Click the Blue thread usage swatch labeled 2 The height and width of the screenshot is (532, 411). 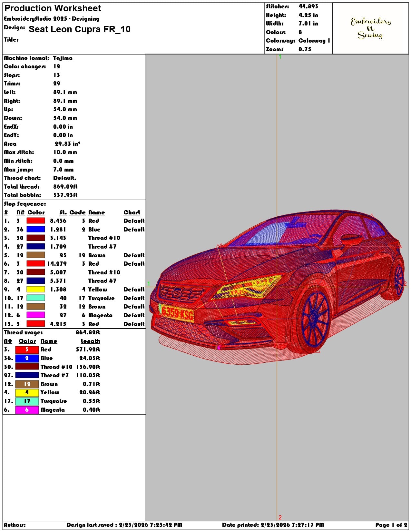27,358
